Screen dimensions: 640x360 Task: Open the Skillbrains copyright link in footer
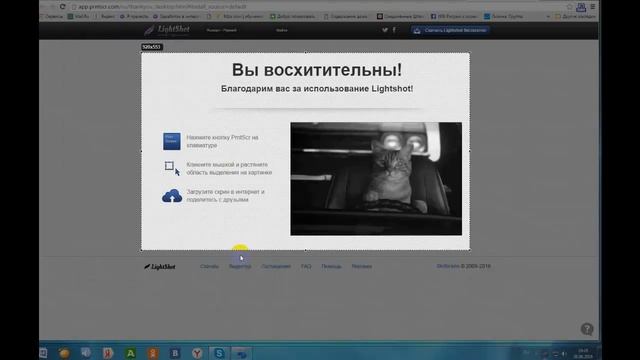tap(448, 266)
